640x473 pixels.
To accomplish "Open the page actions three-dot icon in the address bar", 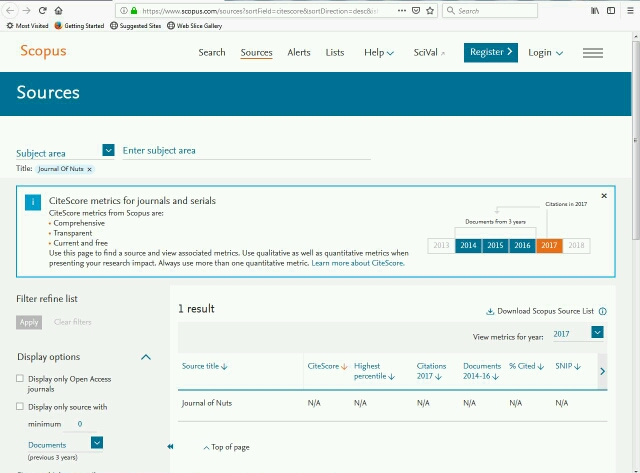I will [x=402, y=11].
